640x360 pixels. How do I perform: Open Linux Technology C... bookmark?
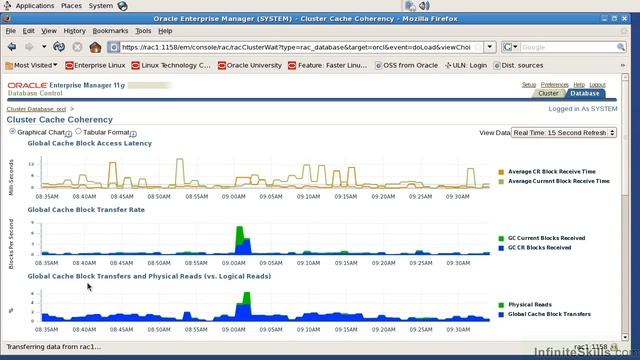[171, 65]
